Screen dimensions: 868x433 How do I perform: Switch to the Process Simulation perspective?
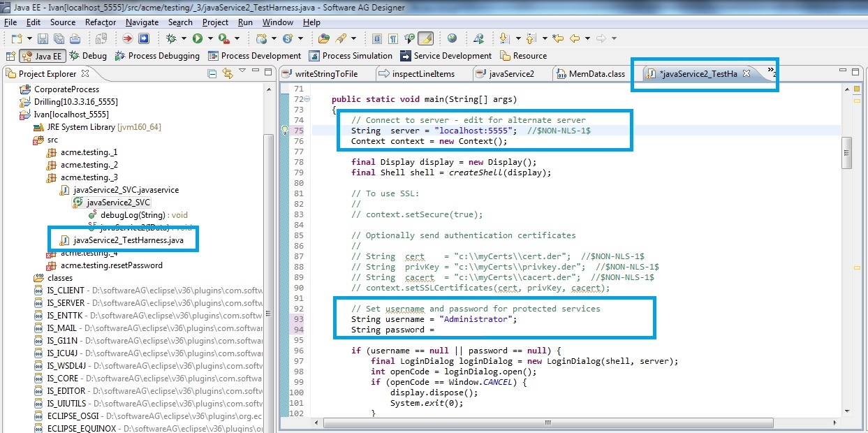pos(351,56)
